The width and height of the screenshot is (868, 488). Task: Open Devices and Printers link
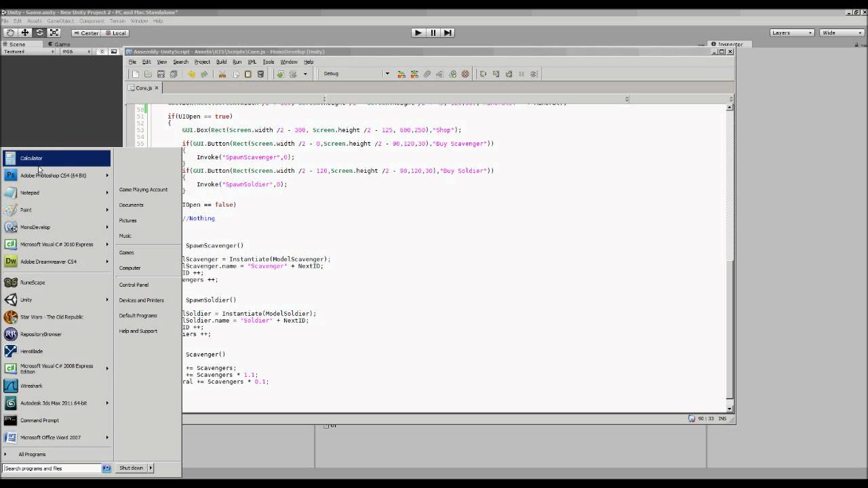pyautogui.click(x=141, y=300)
